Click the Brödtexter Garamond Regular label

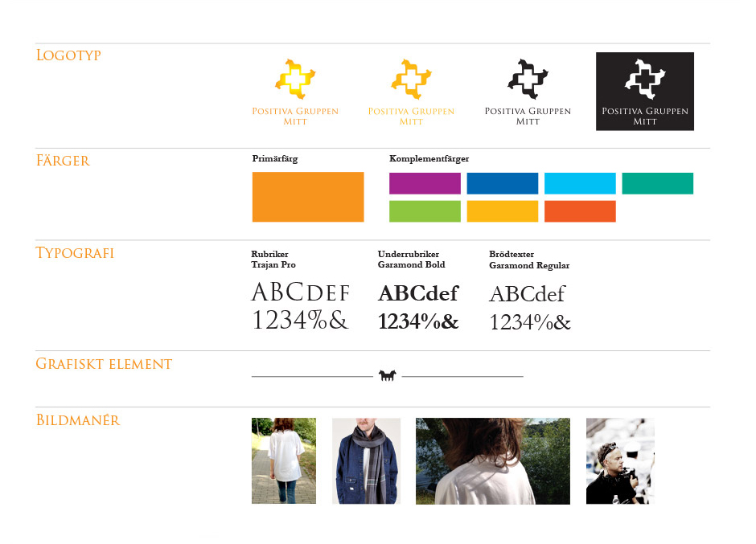click(x=529, y=260)
